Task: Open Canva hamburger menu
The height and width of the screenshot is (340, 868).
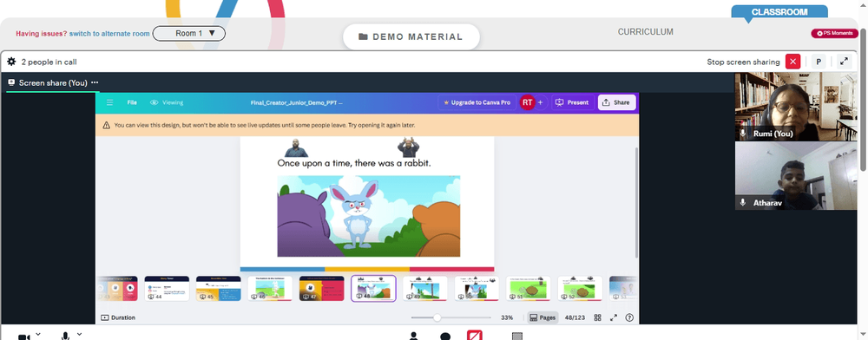Action: (109, 102)
